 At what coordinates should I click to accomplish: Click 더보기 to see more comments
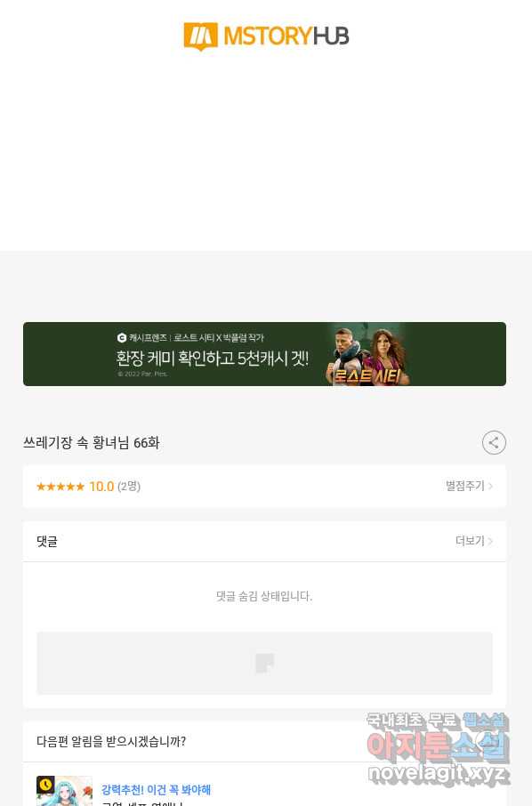coord(470,541)
